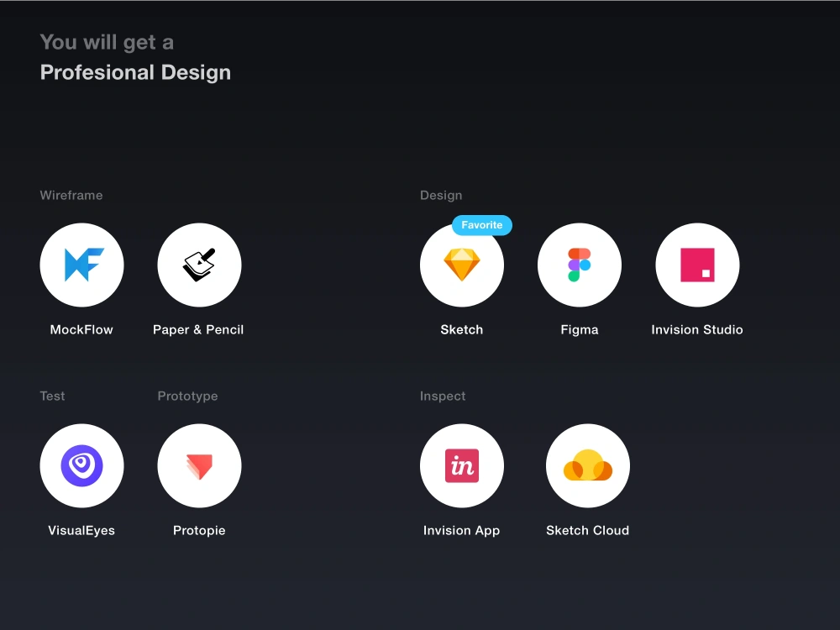Click the Figma text label
The height and width of the screenshot is (630, 840).
[580, 329]
